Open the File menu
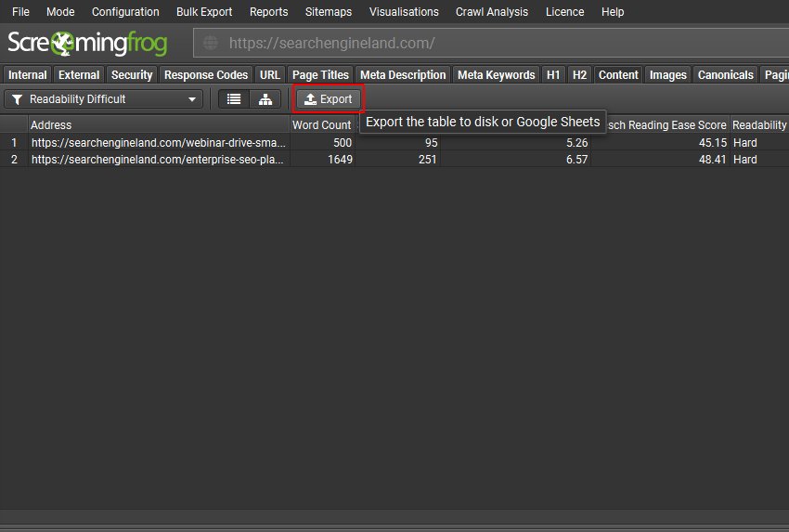 click(20, 11)
